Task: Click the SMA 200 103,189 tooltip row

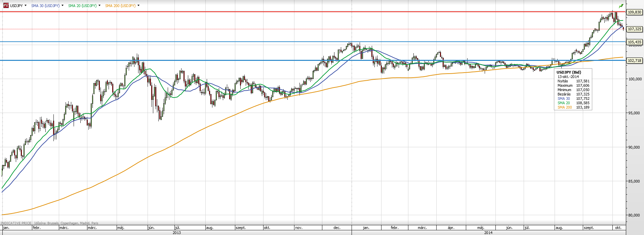Action: pos(573,107)
